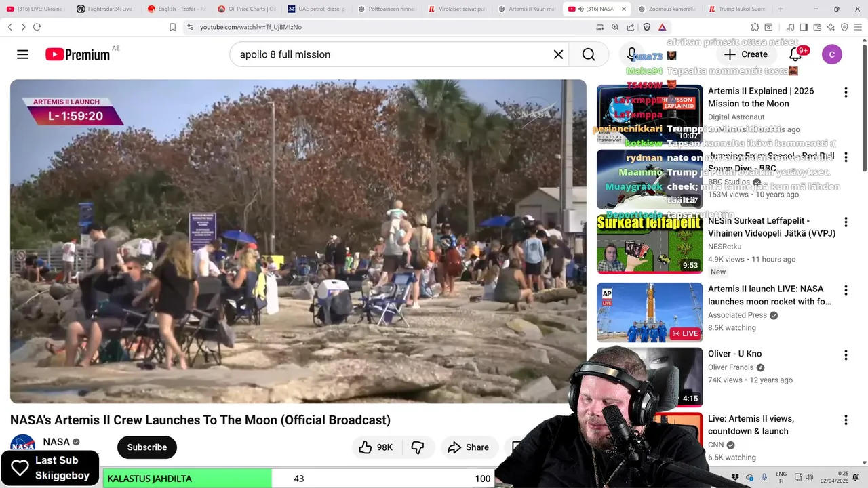The height and width of the screenshot is (488, 868).
Task: Open Brave Playlist music note icon
Action: pyautogui.click(x=790, y=27)
